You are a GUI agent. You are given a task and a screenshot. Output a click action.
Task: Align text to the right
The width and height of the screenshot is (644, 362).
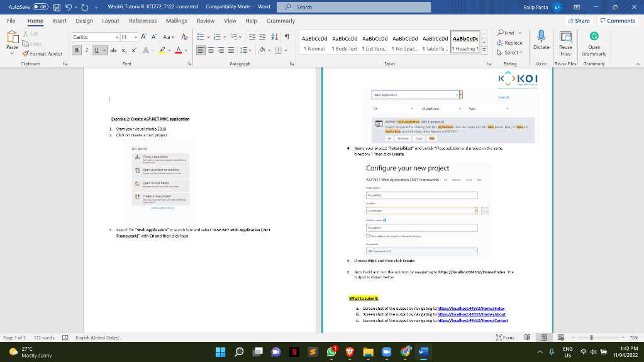coord(221,50)
